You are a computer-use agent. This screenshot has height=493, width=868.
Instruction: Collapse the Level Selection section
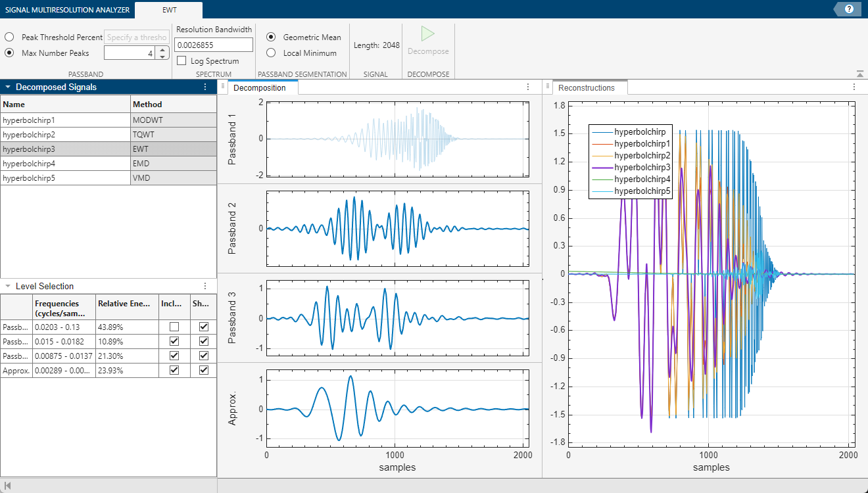coord(7,286)
